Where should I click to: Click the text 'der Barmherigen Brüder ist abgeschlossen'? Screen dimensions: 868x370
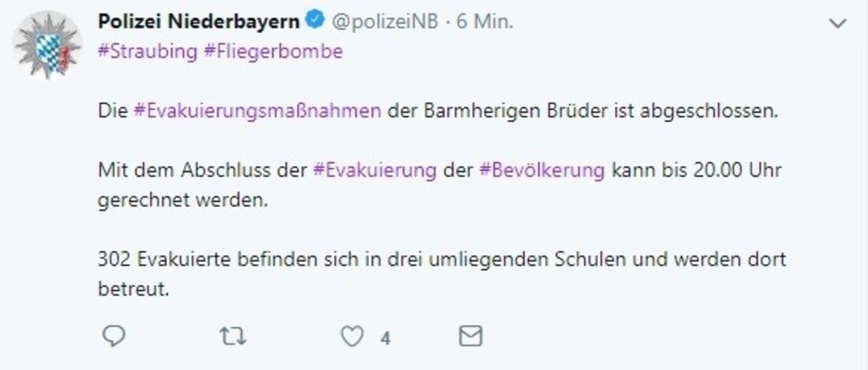[584, 111]
